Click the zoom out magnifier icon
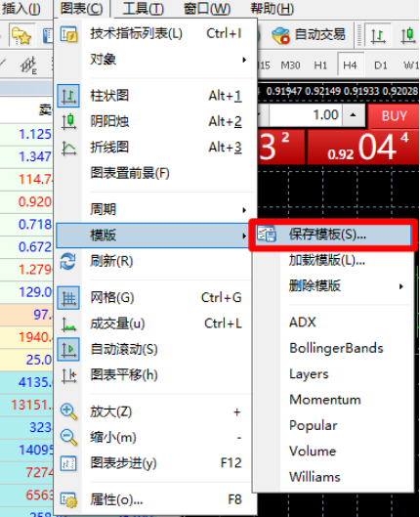Screen dimensions: 420x517 click(x=68, y=438)
